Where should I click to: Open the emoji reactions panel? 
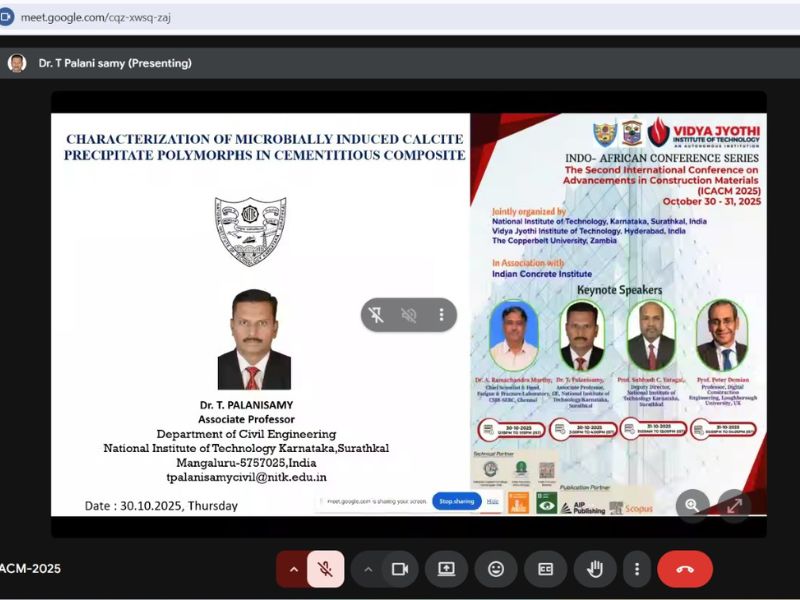click(496, 569)
